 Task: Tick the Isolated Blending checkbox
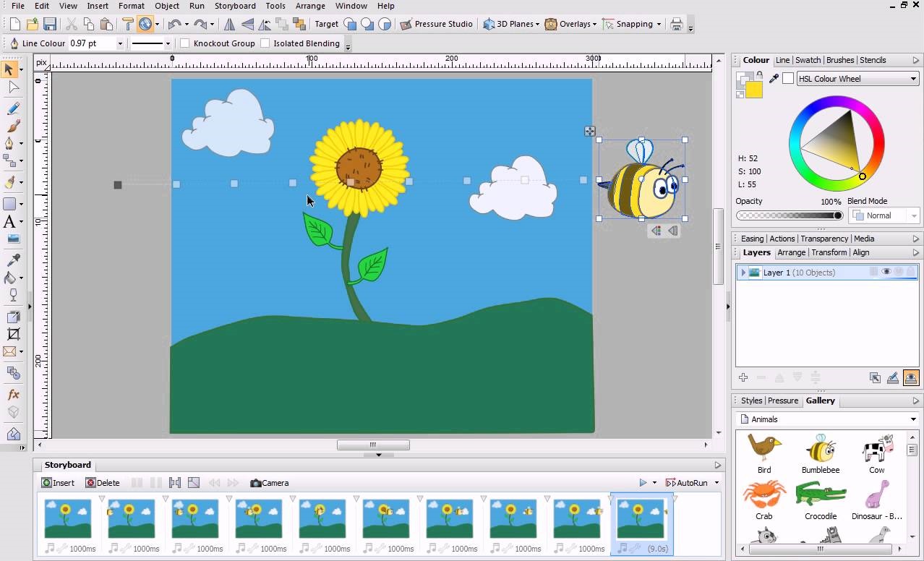click(265, 43)
